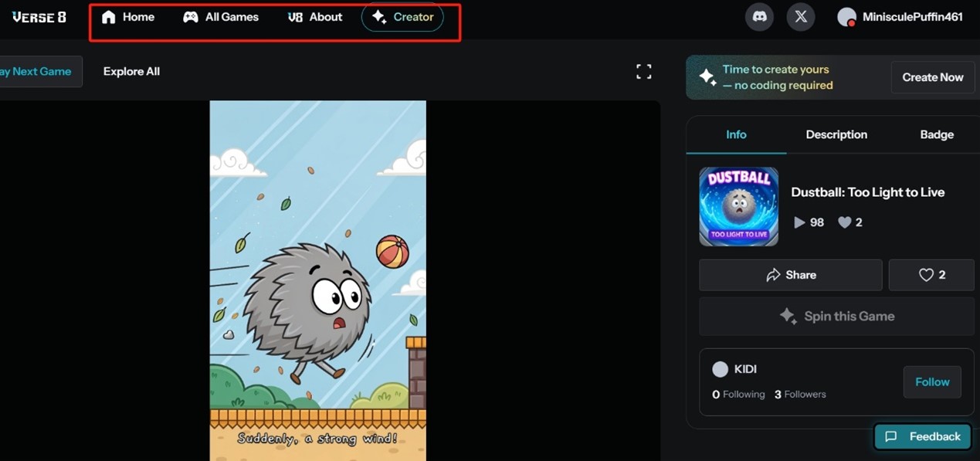The height and width of the screenshot is (461, 980).
Task: View 3 Followers list
Action: (x=800, y=395)
